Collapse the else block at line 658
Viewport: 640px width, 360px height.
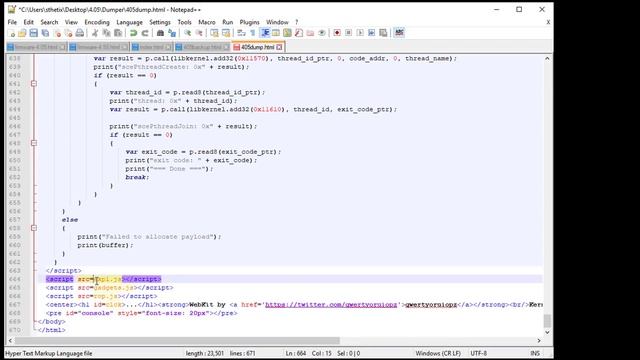pyautogui.click(x=34, y=228)
